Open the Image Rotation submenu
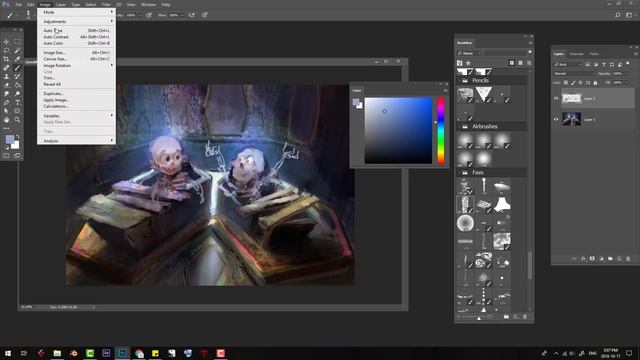The image size is (640, 360). click(76, 65)
